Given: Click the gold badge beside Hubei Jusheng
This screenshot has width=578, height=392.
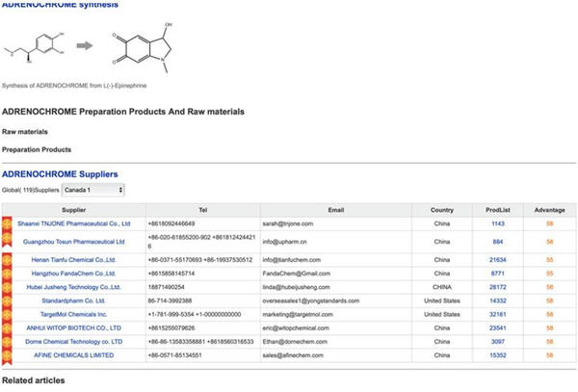Looking at the screenshot, I should [7, 287].
